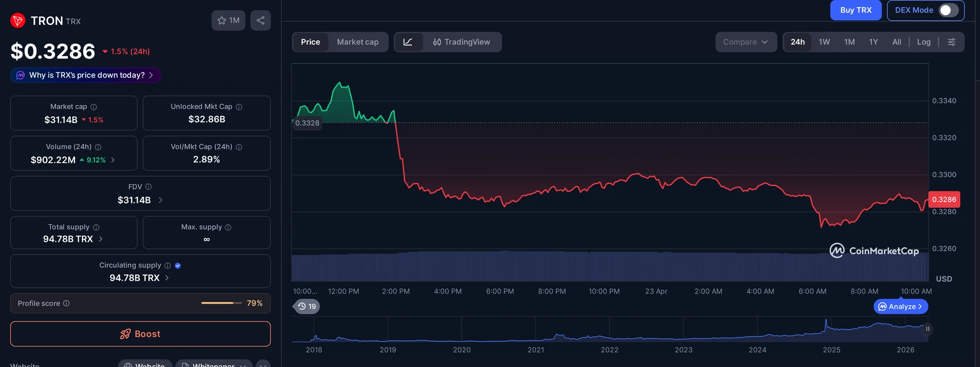Click the 0.3286 current price tag
The height and width of the screenshot is (367, 980).
(x=944, y=200)
